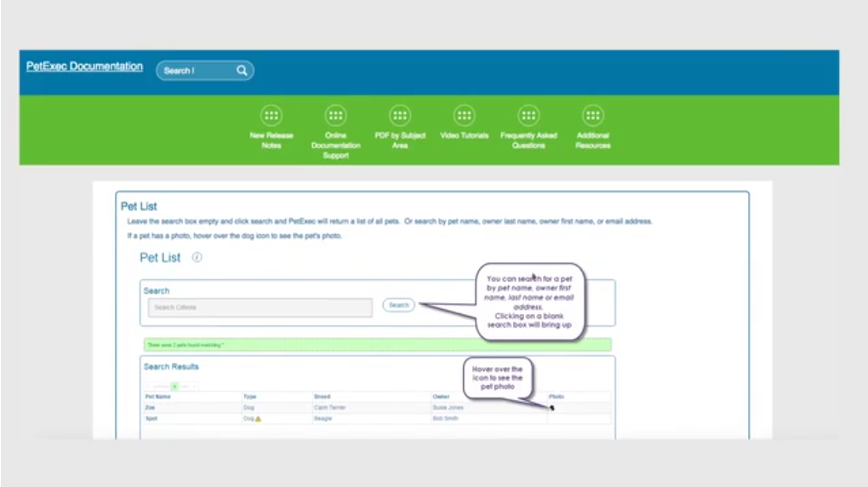This screenshot has width=868, height=487.
Task: Click the info icon beside Pet List
Action: [x=197, y=257]
